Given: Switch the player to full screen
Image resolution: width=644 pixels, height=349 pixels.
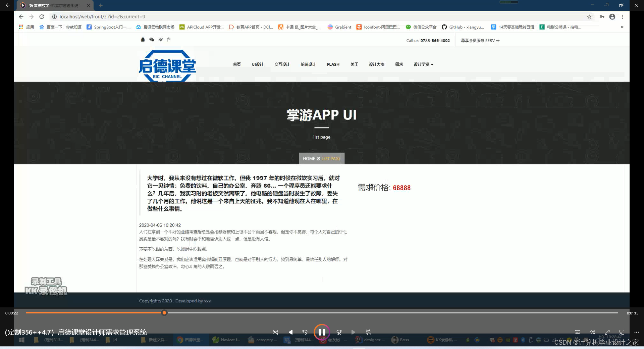Looking at the screenshot, I should point(607,332).
